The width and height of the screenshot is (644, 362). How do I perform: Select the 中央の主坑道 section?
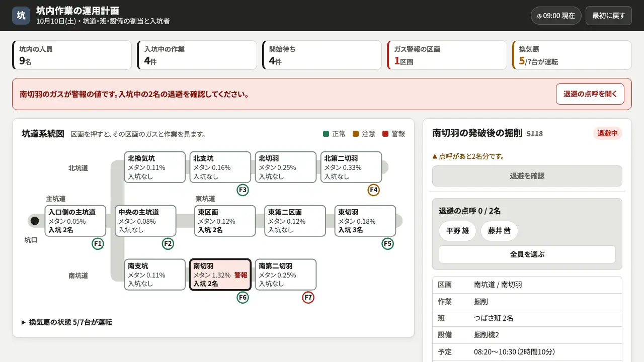(x=145, y=221)
